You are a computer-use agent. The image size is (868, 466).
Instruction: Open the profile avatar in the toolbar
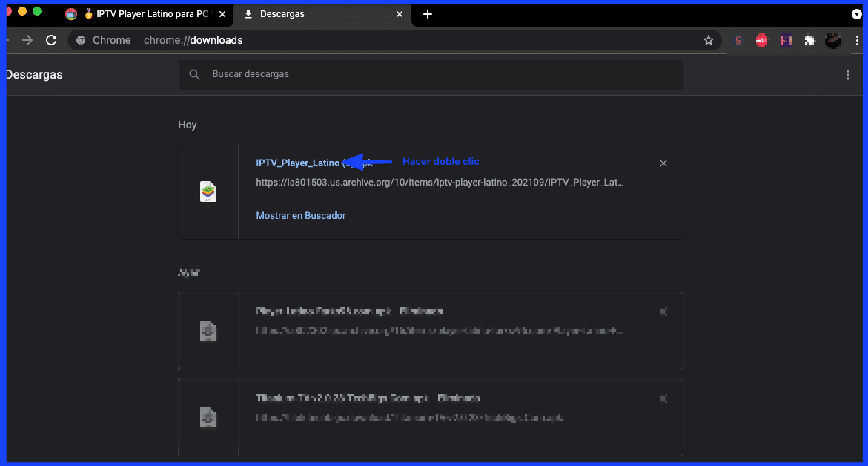click(833, 40)
